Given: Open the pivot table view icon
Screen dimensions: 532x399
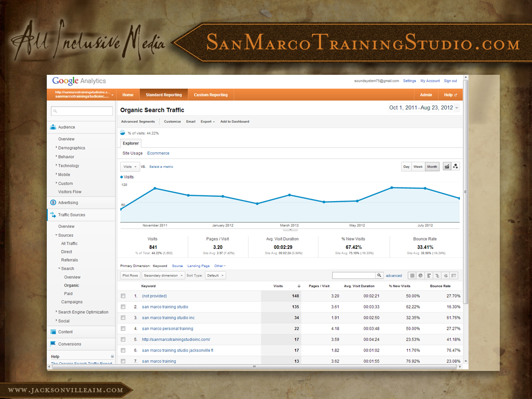Looking at the screenshot, I should point(454,275).
